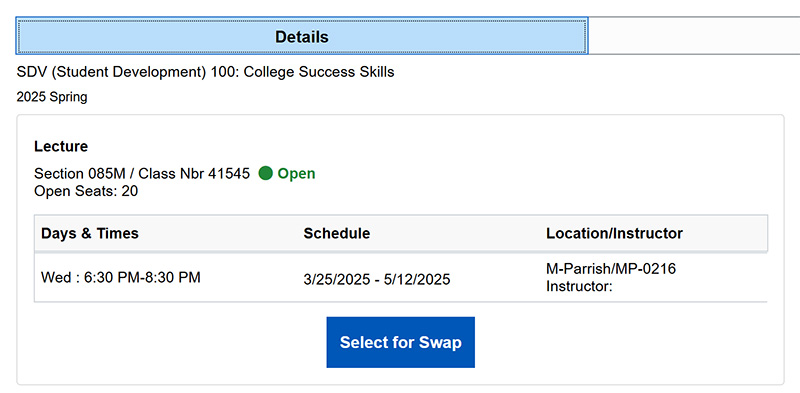Screen dimensions: 800x393
Task: Click the Location/Instructor column header
Action: point(614,233)
